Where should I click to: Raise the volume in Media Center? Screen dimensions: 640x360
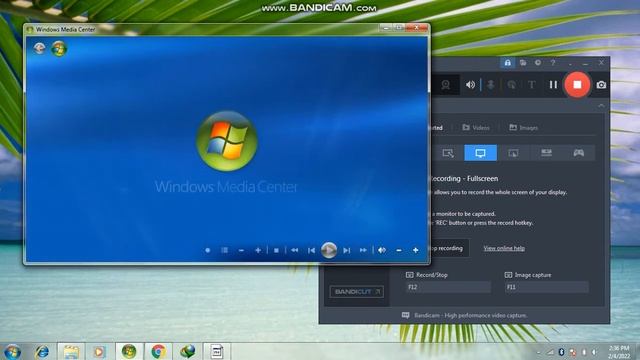point(416,250)
